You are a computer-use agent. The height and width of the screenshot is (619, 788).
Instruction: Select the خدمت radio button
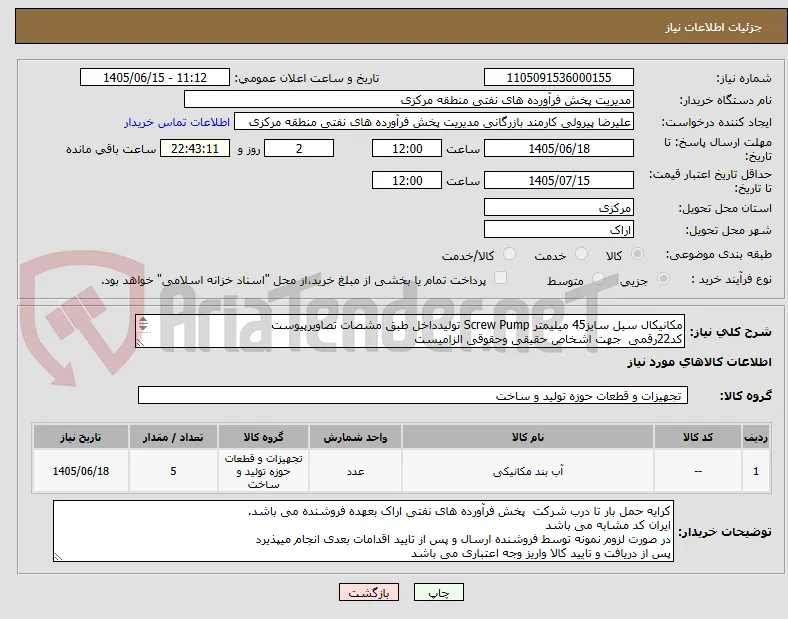click(x=581, y=254)
